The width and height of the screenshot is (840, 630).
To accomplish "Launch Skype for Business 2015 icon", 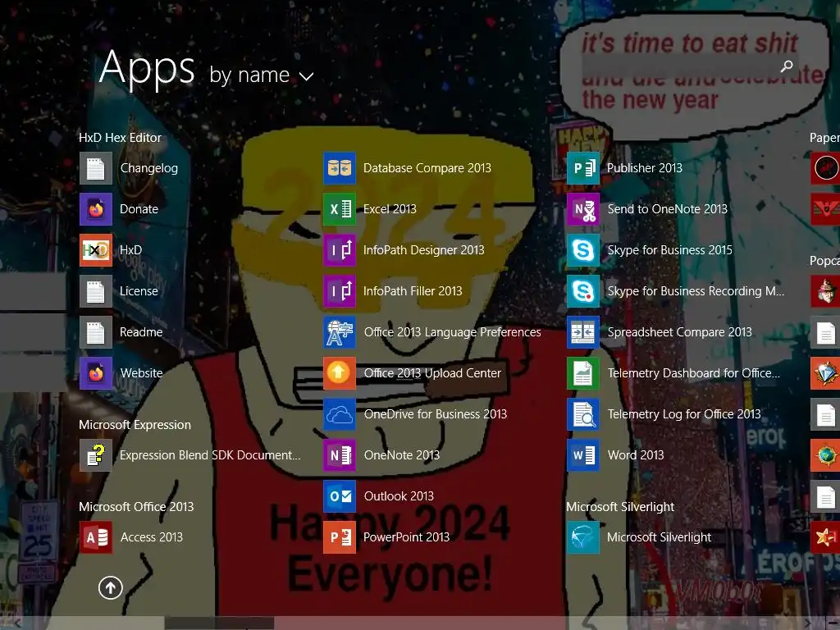I will [x=583, y=250].
